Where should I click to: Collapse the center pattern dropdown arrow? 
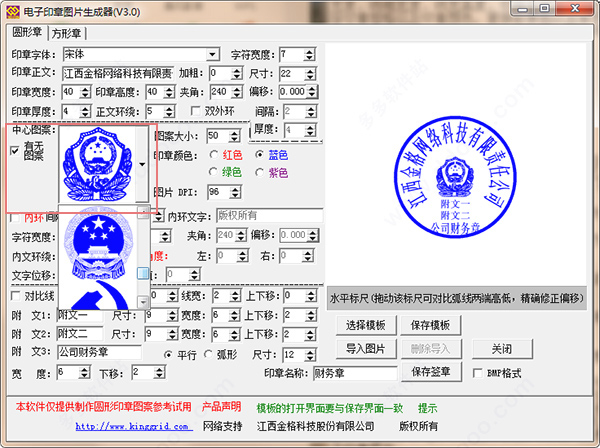[143, 163]
